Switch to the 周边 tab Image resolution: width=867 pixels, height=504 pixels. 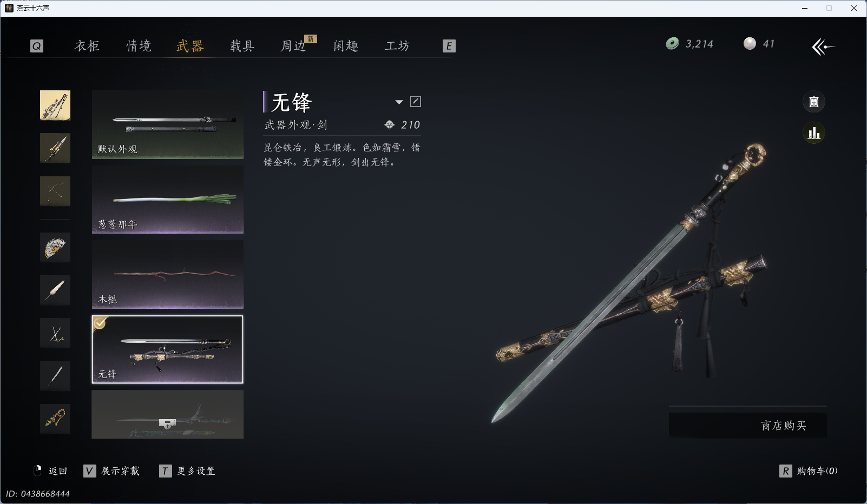[x=293, y=46]
